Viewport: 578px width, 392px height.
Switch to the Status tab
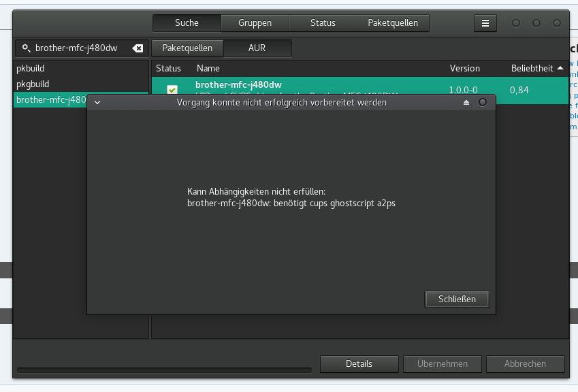[323, 23]
